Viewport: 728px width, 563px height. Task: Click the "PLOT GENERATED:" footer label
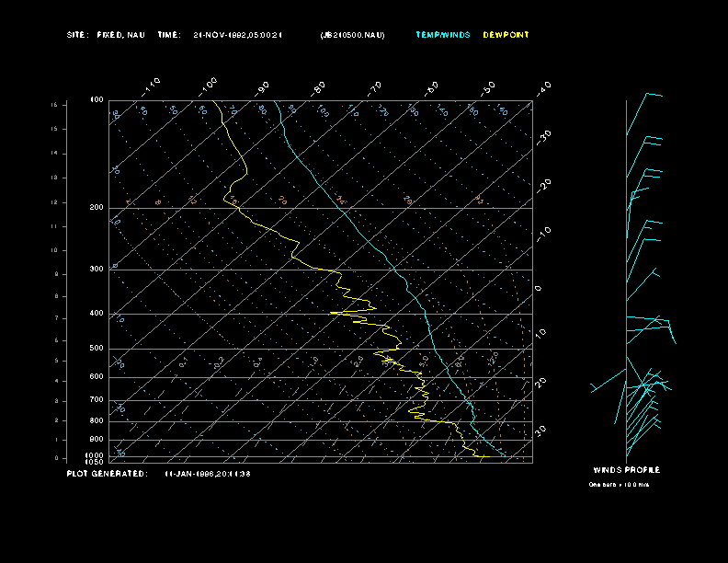108,474
